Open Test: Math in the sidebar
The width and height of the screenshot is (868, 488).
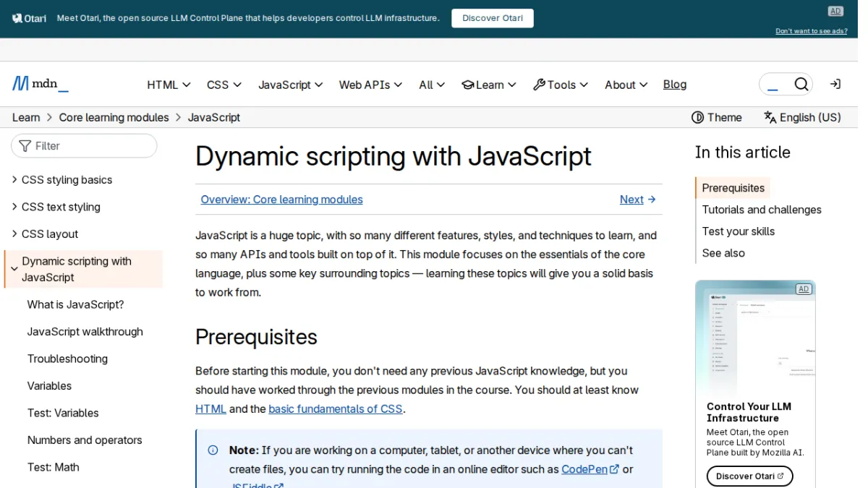coord(54,467)
